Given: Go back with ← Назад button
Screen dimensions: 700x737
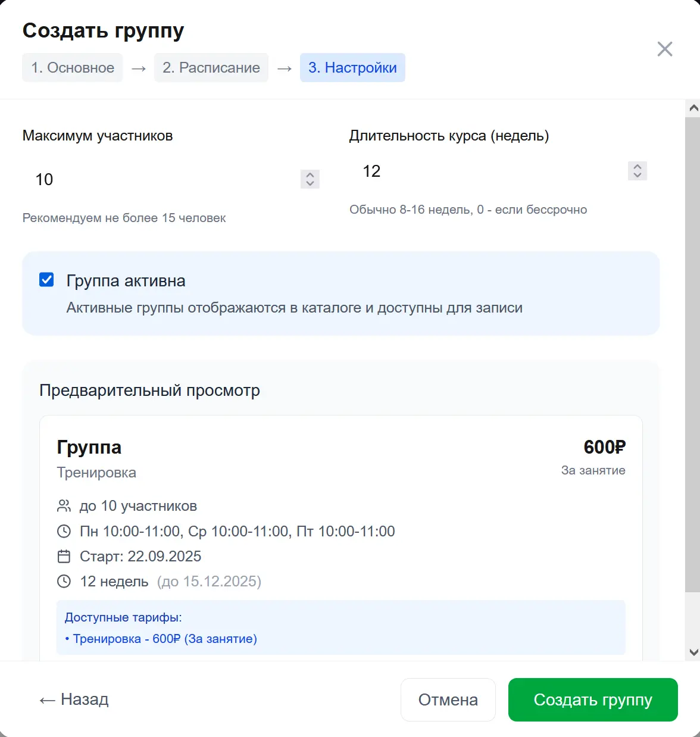Looking at the screenshot, I should (x=74, y=699).
